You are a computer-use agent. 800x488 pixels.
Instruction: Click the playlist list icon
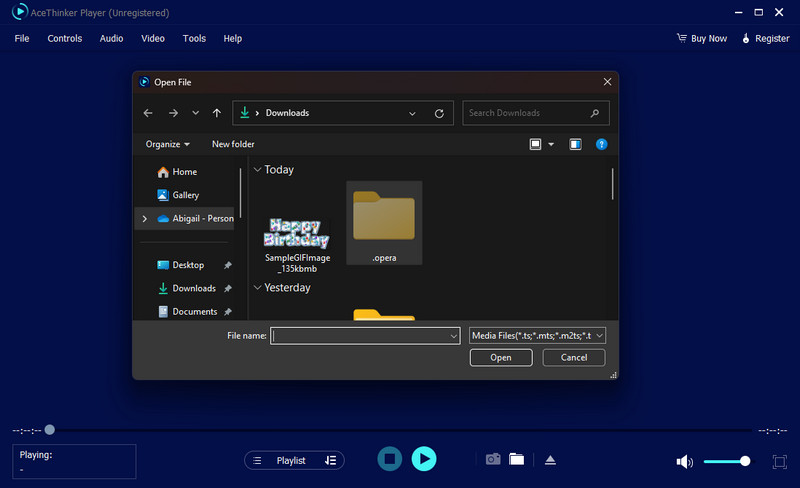tap(257, 460)
